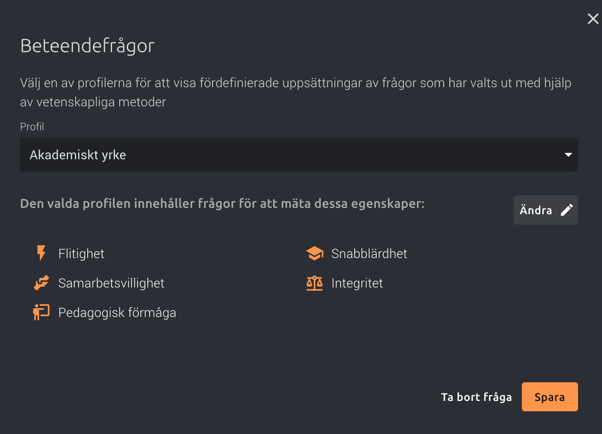Image resolution: width=602 pixels, height=434 pixels.
Task: Open the Profil dropdown arrow
Action: [568, 155]
